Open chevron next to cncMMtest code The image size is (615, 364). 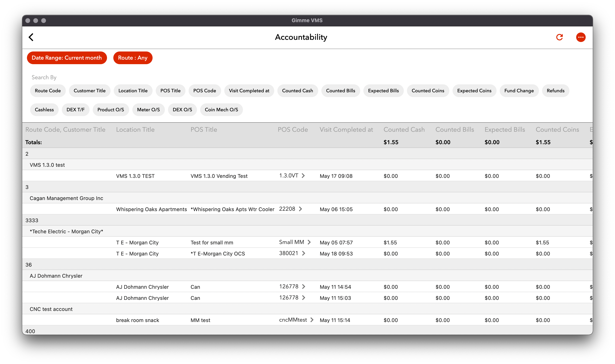click(312, 320)
